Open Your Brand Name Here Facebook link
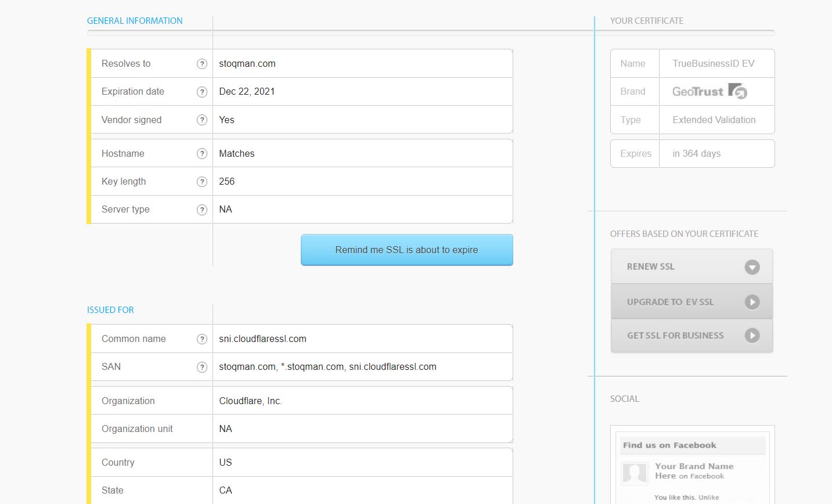This screenshot has height=504, width=832. click(x=694, y=471)
